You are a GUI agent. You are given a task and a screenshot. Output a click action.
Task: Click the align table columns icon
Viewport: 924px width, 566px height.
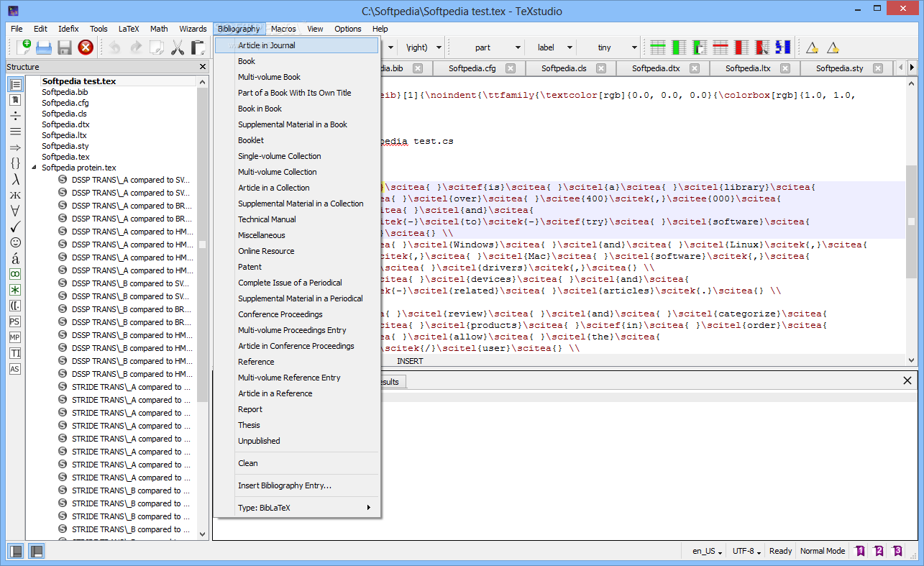(783, 47)
